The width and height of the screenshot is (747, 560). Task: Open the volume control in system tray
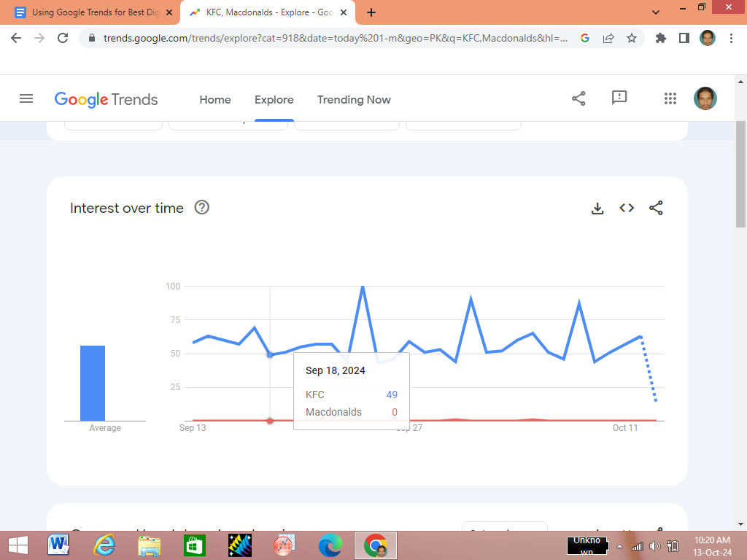coord(655,546)
